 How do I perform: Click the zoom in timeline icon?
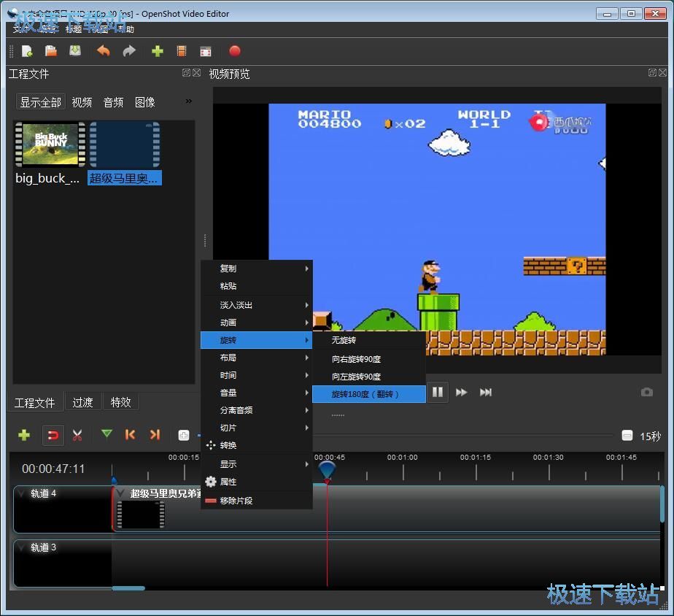(184, 435)
